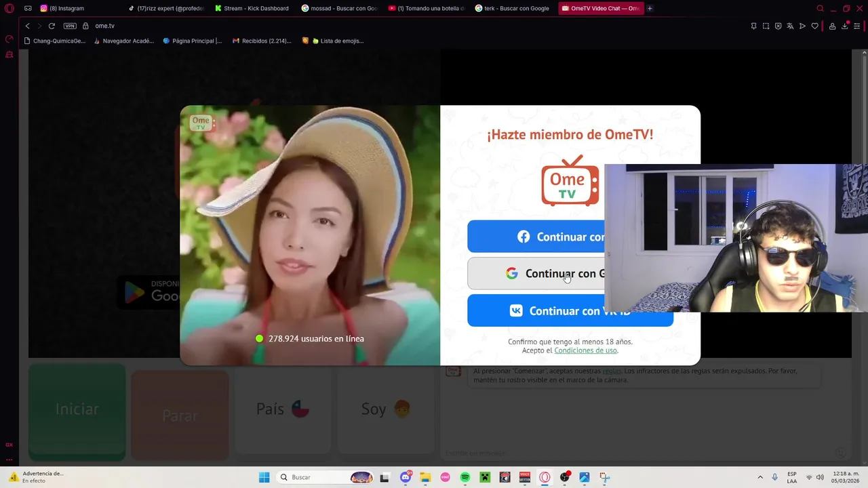Open Spotify from the taskbar
Screen dimensions: 868x488
pyautogui.click(x=465, y=477)
